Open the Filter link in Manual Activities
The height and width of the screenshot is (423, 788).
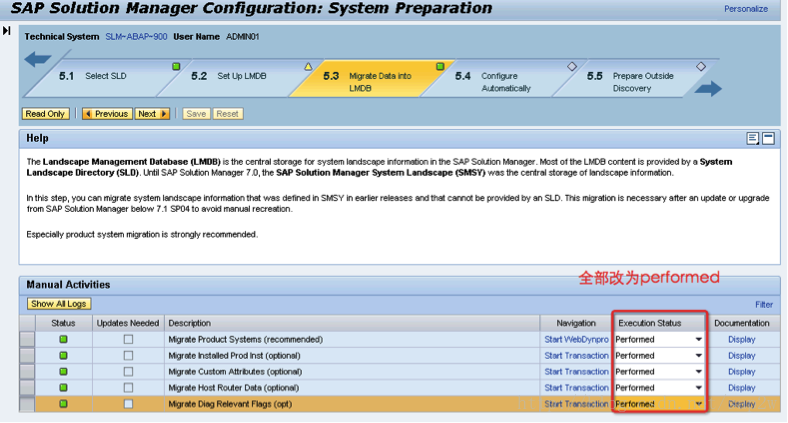pyautogui.click(x=764, y=304)
